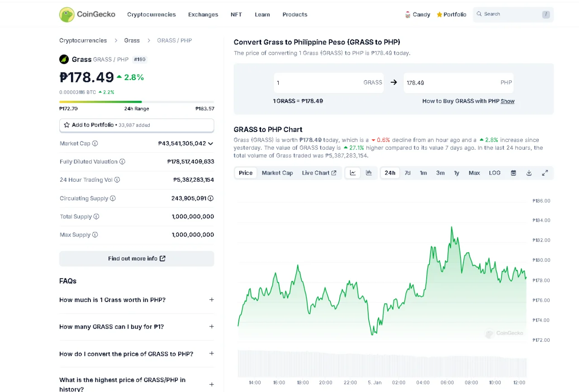Select the 7d time range

[x=408, y=173]
